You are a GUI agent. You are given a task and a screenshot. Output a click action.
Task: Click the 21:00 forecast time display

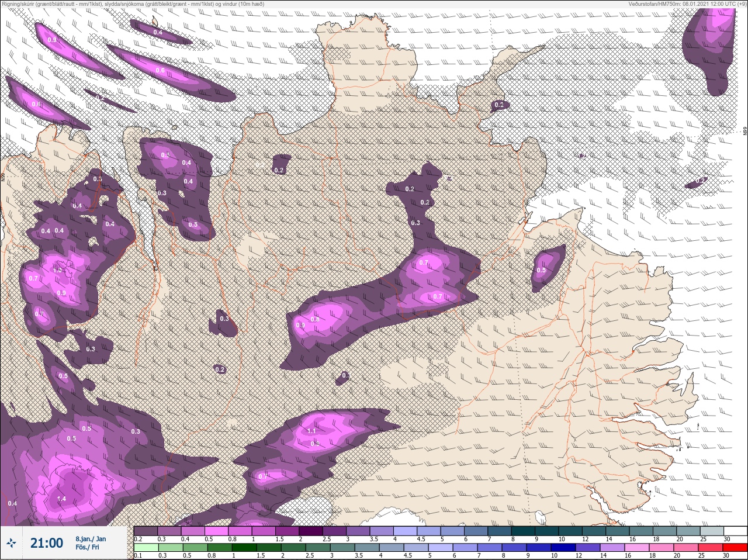point(47,543)
